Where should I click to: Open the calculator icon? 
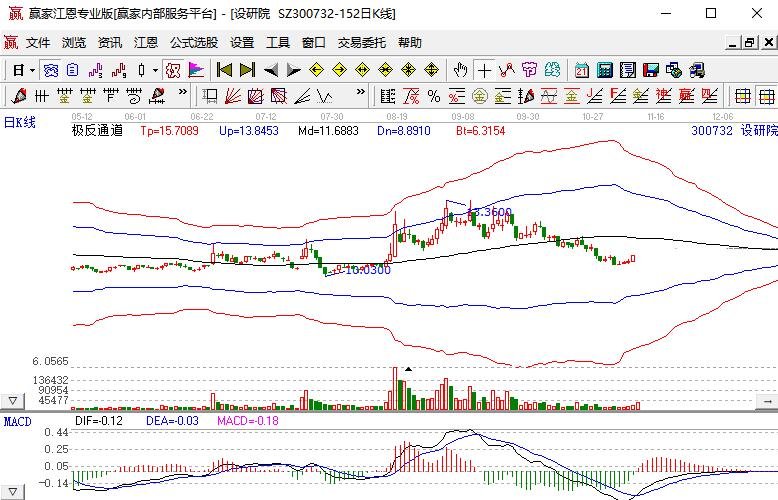pos(605,70)
